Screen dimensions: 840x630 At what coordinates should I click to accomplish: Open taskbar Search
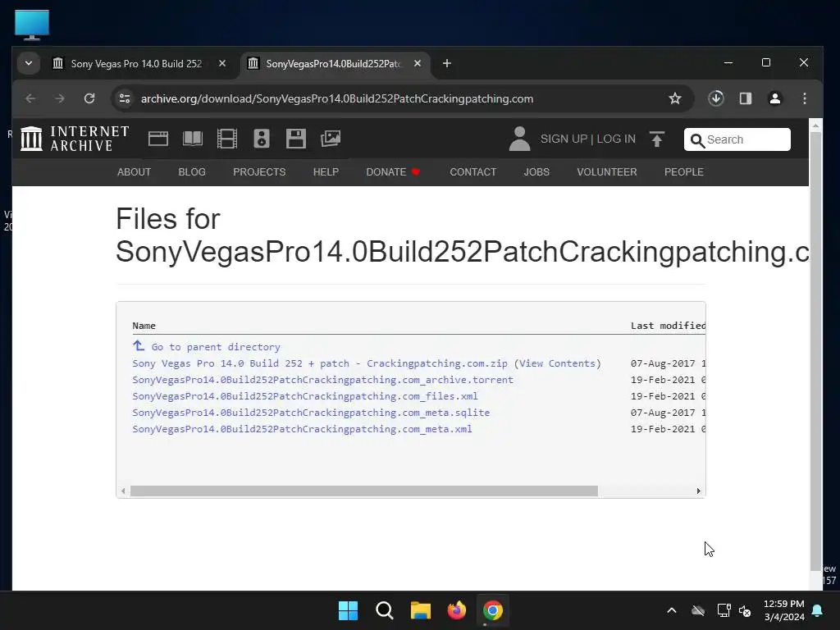(385, 610)
